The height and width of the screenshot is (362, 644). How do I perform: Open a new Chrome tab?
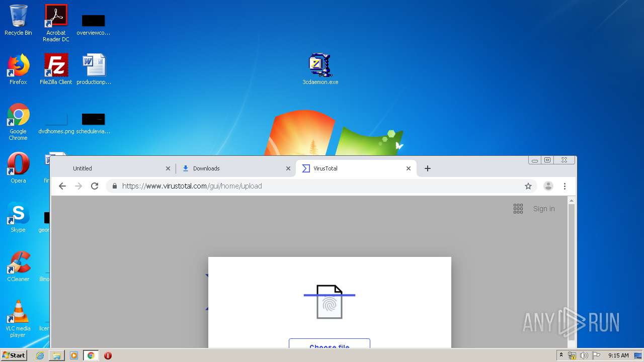click(x=428, y=168)
